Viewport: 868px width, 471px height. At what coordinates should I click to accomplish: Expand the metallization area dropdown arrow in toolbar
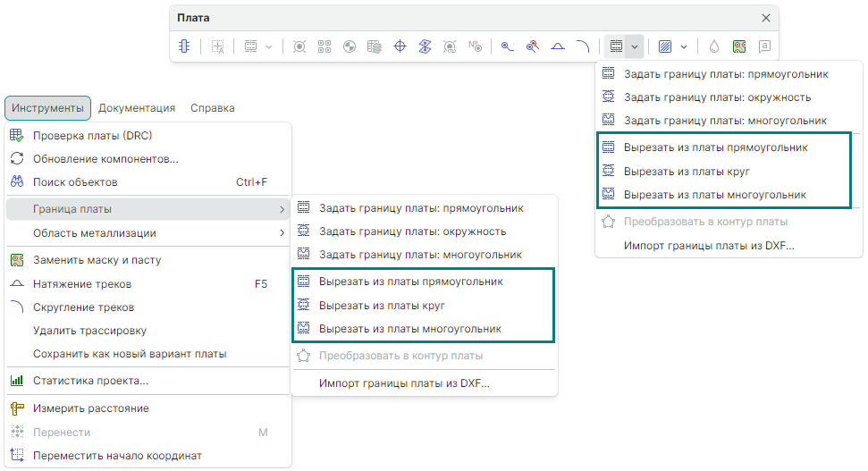pos(684,46)
